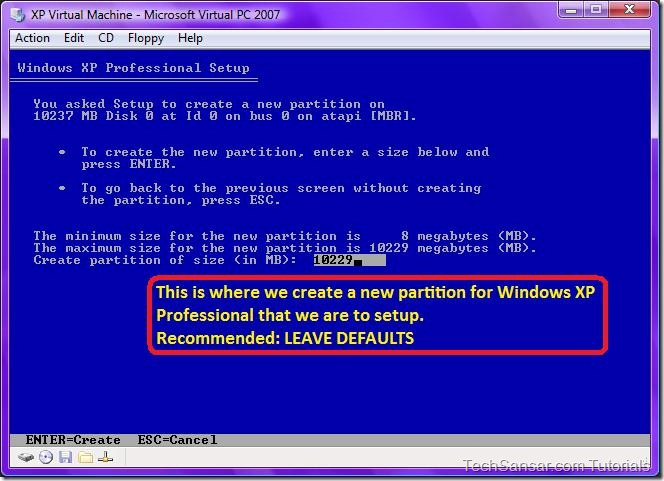Open the Floppy menu
The height and width of the screenshot is (481, 664).
tap(146, 39)
